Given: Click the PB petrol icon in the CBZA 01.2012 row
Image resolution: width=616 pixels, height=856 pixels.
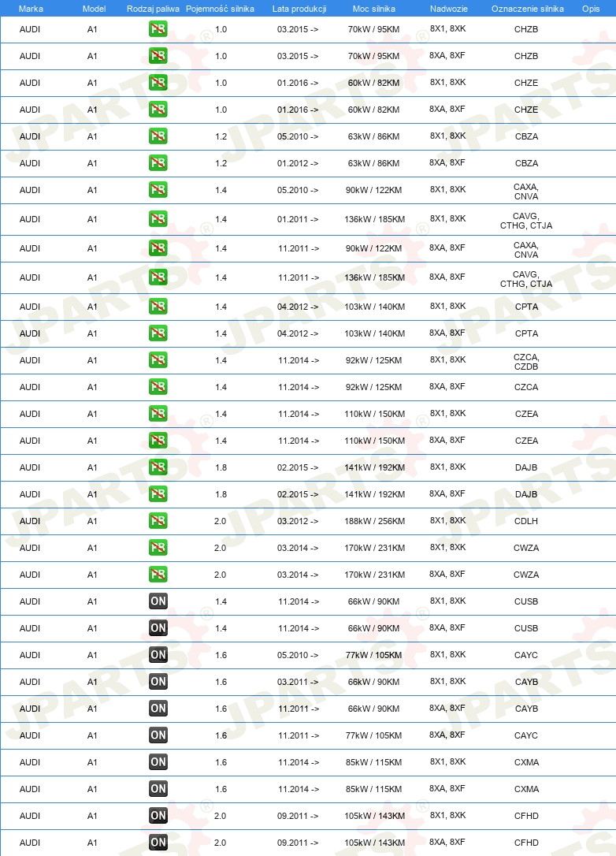Looking at the screenshot, I should pos(158,162).
